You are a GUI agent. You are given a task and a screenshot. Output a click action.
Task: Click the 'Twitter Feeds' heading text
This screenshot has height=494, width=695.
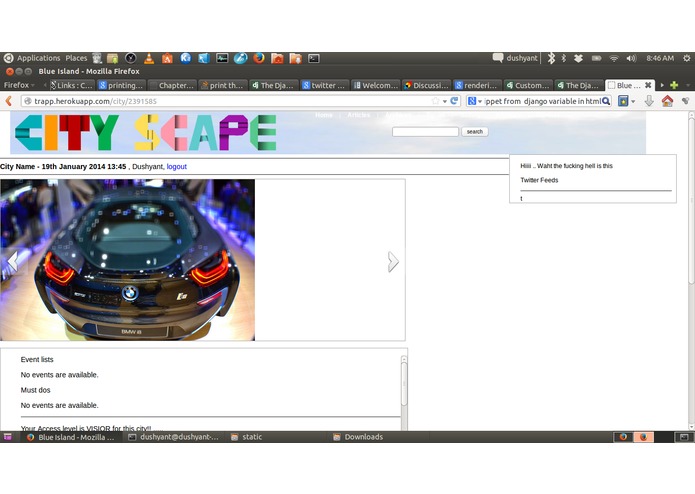tap(539, 180)
